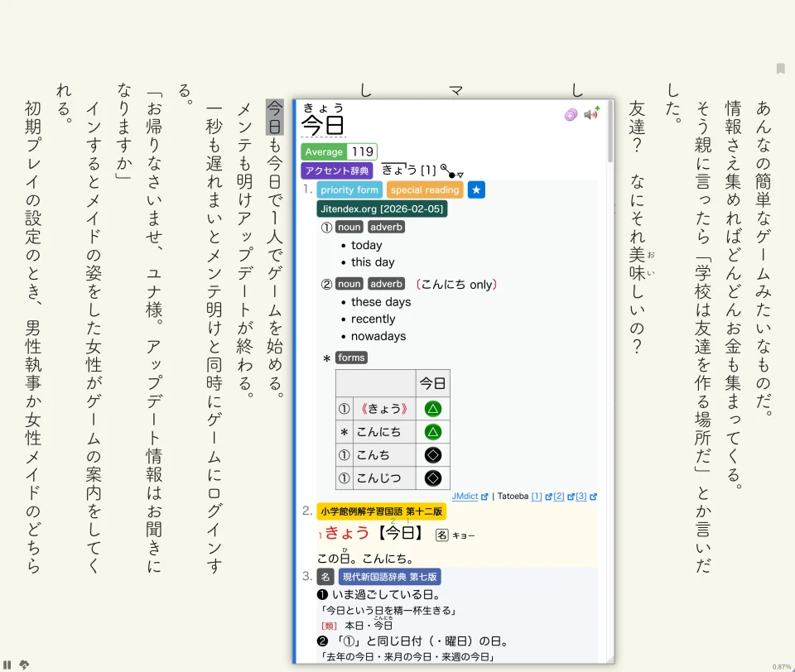The image size is (795, 672).
Task: Click the book line starting 情報さえ集めれば
Action: (733, 294)
